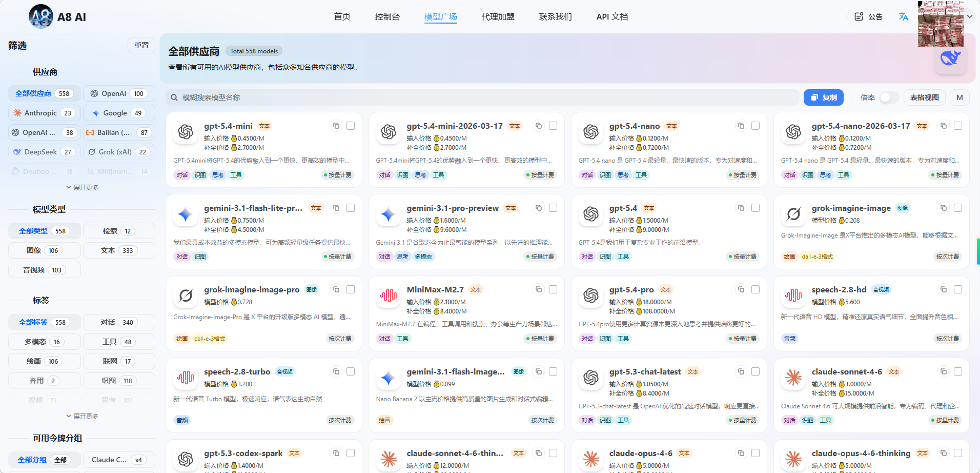The height and width of the screenshot is (473, 980).
Task: Copy the gpt-5.4-nano-2026-03-17 model name
Action: 944,126
